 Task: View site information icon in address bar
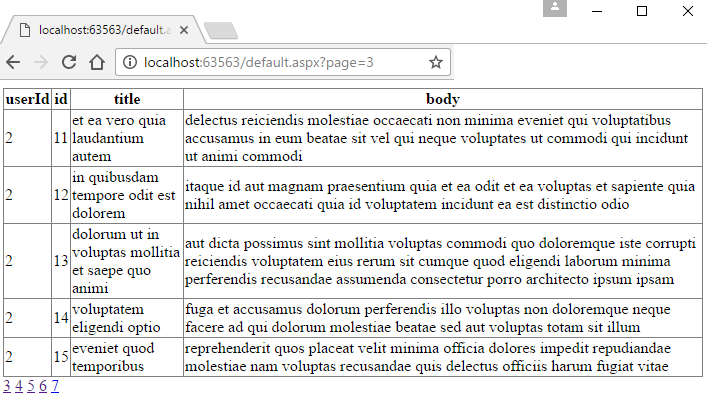[130, 62]
